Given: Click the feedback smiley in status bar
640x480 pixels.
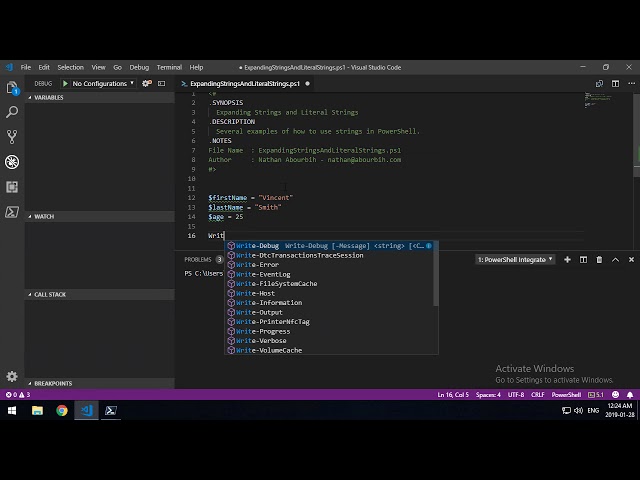Looking at the screenshot, I should [x=616, y=395].
